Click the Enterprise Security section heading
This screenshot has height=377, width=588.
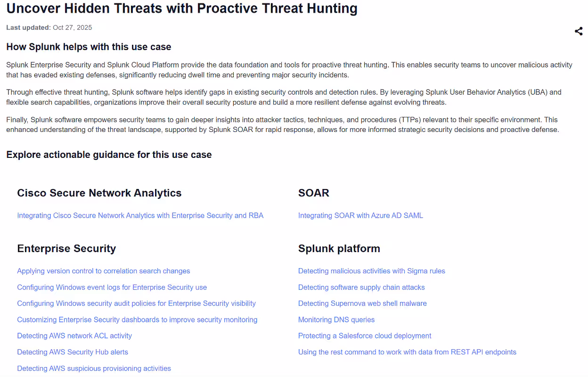66,248
